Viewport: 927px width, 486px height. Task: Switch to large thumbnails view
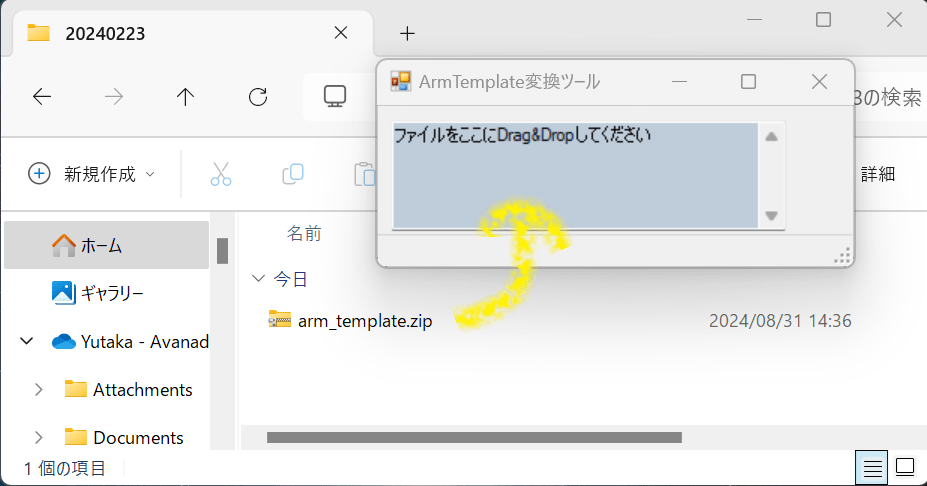905,467
